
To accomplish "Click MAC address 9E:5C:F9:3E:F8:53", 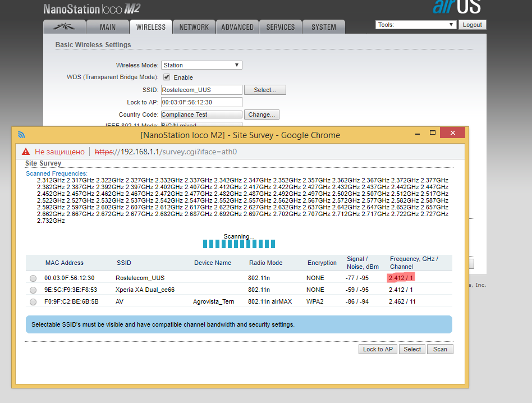I will click(x=71, y=290).
